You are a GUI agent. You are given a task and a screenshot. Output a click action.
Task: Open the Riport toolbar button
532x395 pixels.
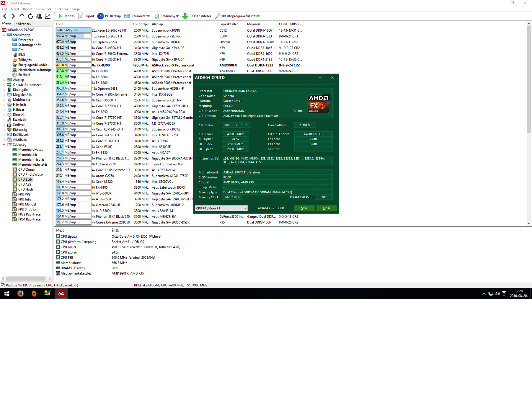[x=86, y=16]
